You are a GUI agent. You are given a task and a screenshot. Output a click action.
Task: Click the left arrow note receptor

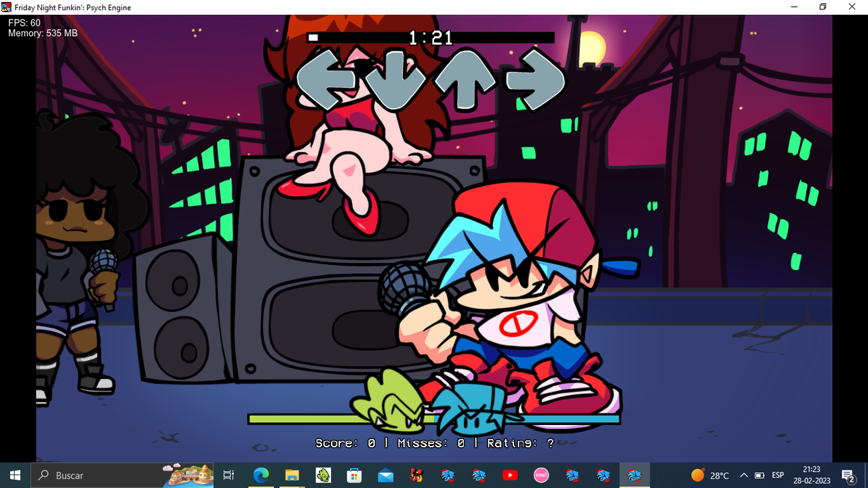pos(326,79)
